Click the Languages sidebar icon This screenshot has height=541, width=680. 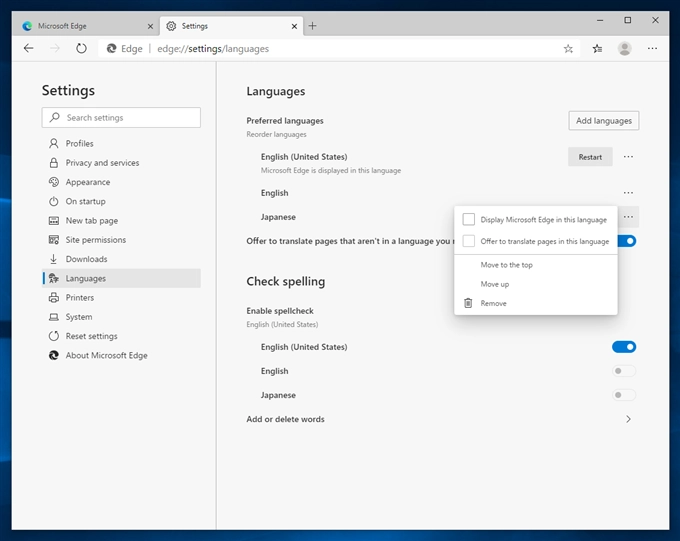(54, 278)
